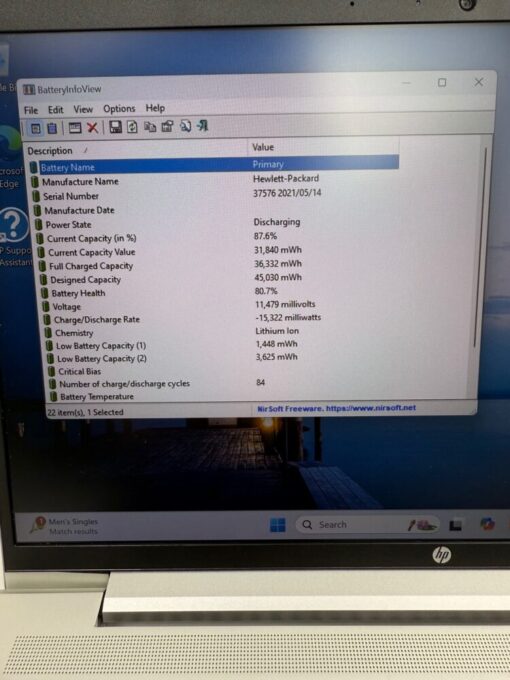
Task: Select the Battery Temperature row
Action: [x=225, y=396]
